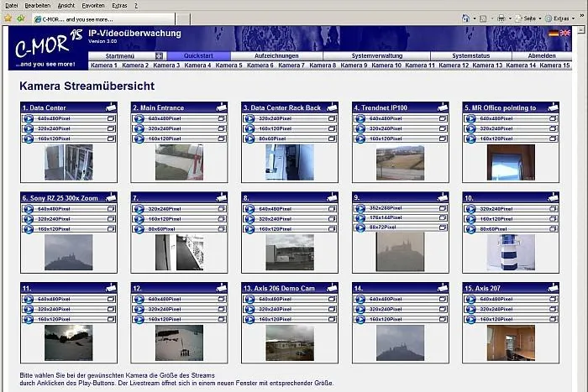Image resolution: width=588 pixels, height=392 pixels.
Task: Open camera icon on Trendnet IP100 panel
Action: point(443,107)
